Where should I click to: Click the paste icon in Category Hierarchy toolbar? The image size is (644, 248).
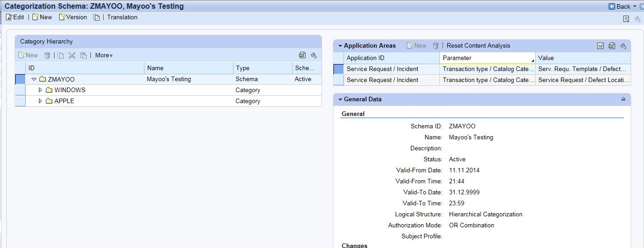[x=83, y=55]
